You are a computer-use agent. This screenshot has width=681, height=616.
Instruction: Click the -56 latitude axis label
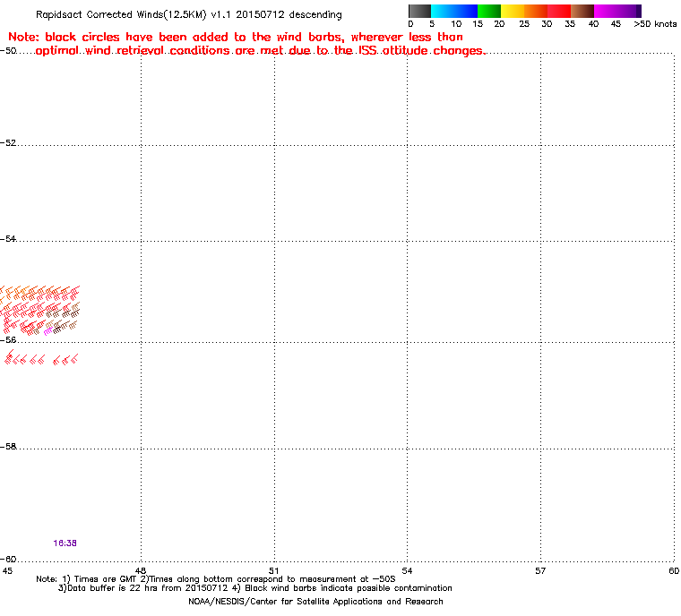point(8,340)
